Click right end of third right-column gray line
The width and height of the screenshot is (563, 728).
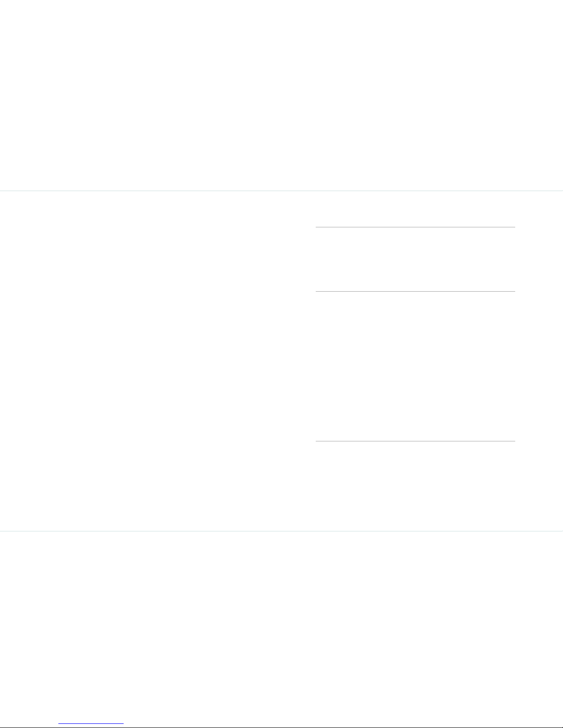[x=514, y=441]
